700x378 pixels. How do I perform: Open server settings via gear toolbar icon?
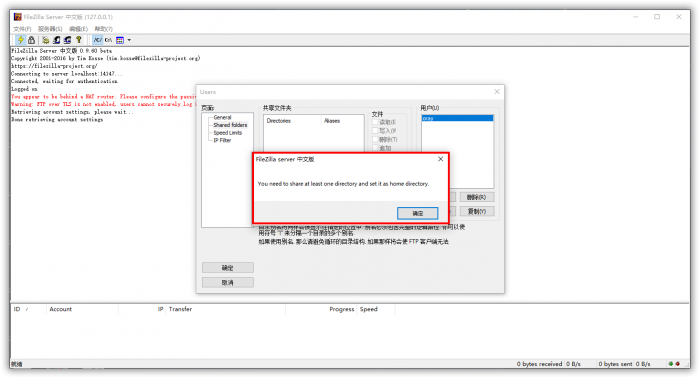click(x=46, y=40)
